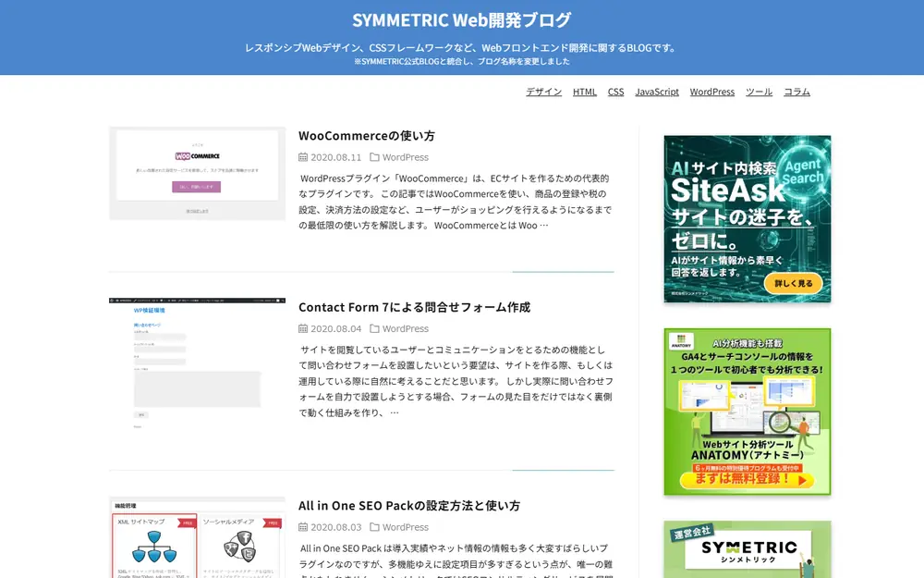Click the ANATOMY logo on green banner
The width and height of the screenshot is (924, 578).
tap(681, 341)
